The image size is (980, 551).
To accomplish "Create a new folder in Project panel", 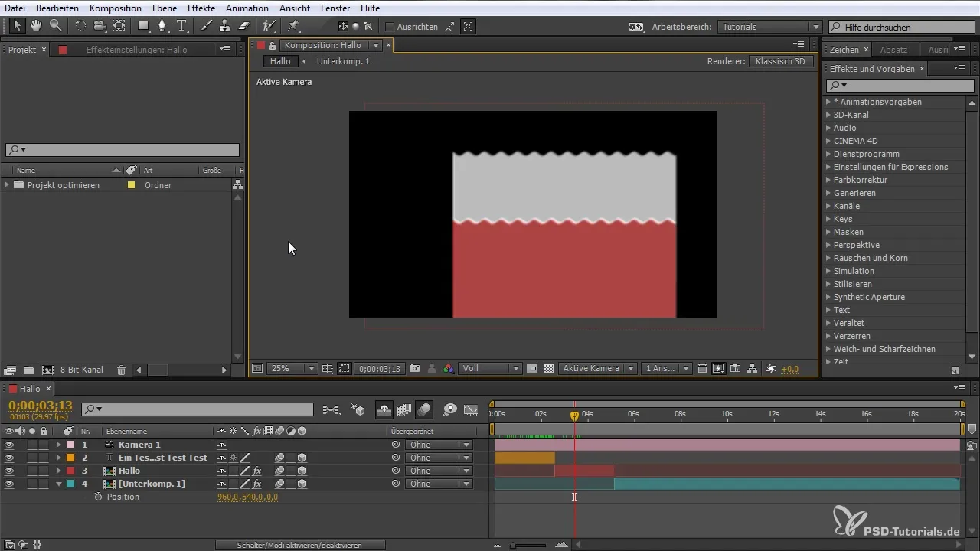I will [x=28, y=370].
